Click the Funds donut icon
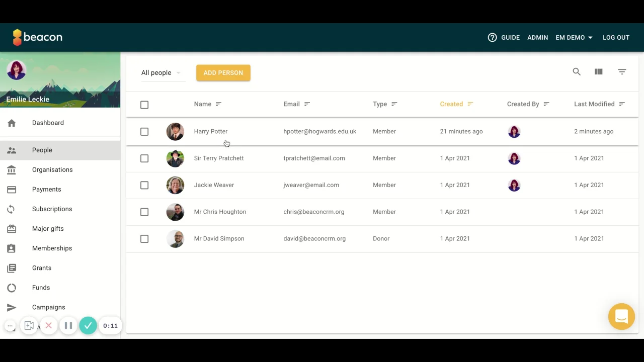Viewport: 644px width, 362px height. coord(12,288)
